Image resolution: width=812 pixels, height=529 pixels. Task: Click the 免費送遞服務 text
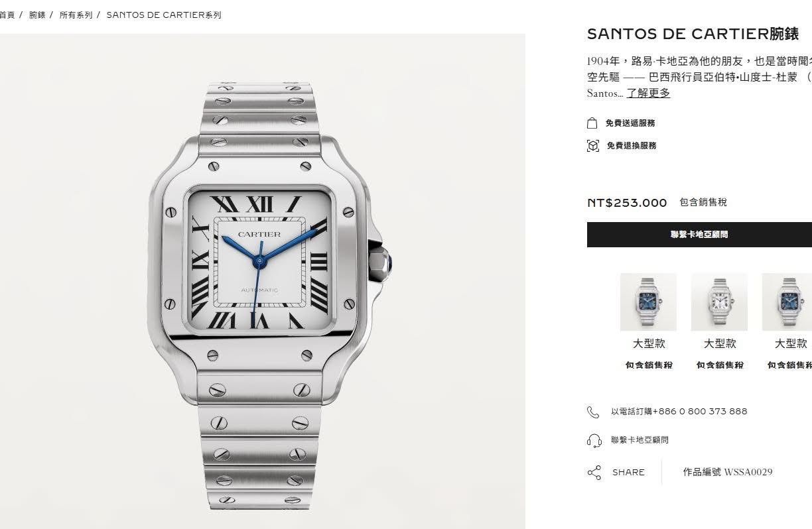tap(630, 123)
